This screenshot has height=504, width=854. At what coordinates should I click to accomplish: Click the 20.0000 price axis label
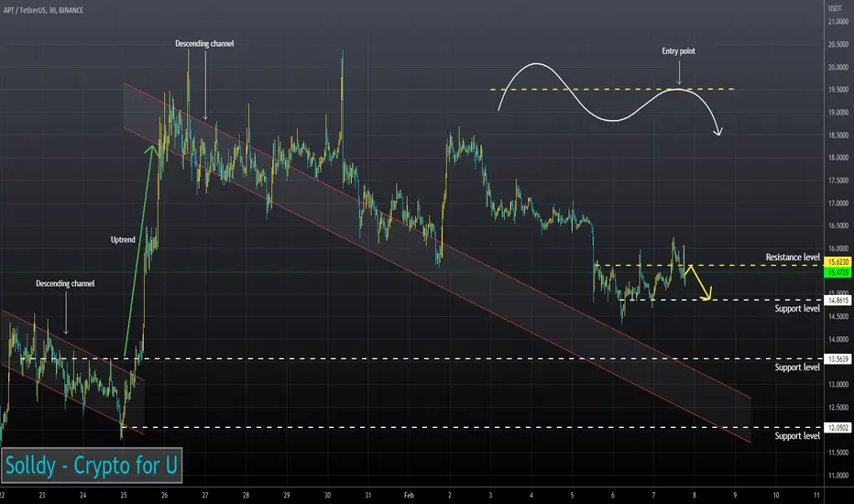(838, 68)
